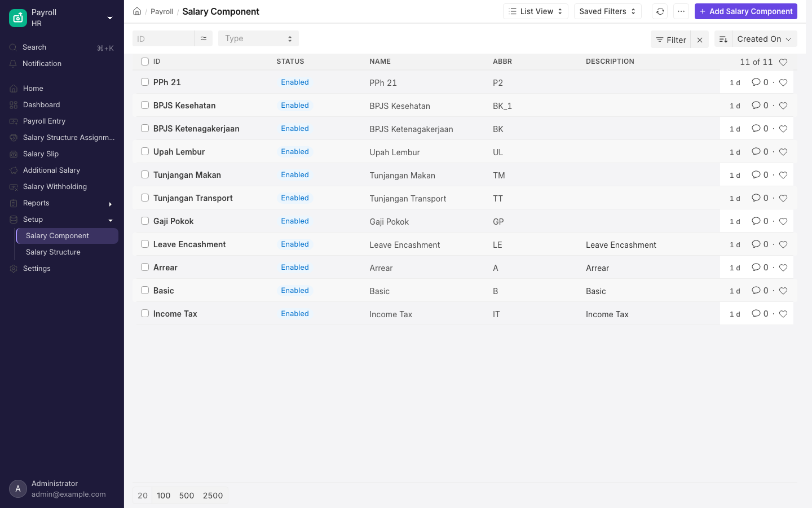The height and width of the screenshot is (508, 812).
Task: Open comments for BPJS Kesehatan row
Action: [x=760, y=106]
